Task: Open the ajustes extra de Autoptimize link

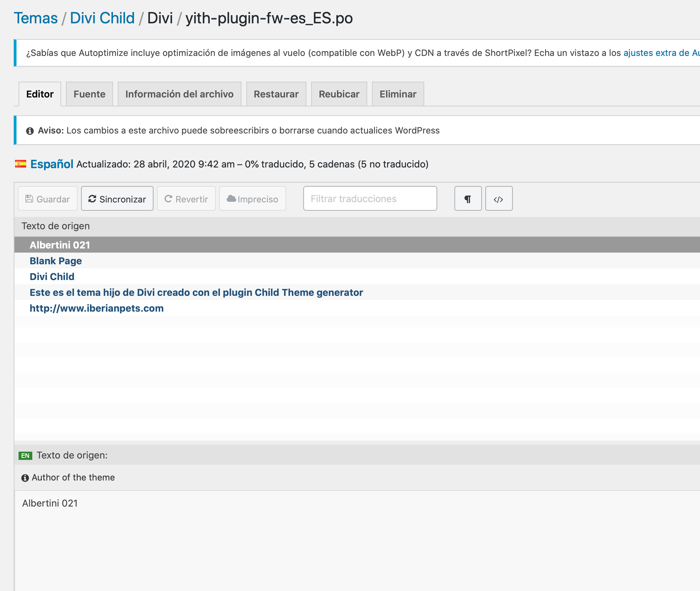Action: (x=662, y=53)
